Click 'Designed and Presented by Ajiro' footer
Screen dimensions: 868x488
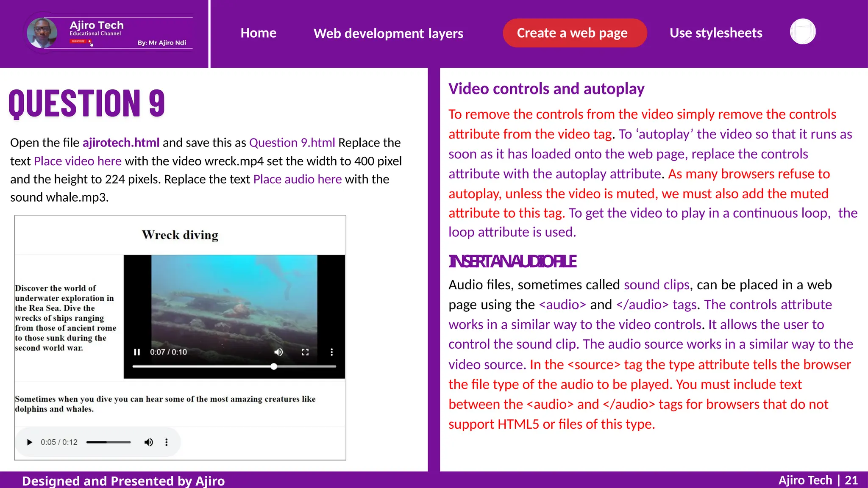[123, 481]
